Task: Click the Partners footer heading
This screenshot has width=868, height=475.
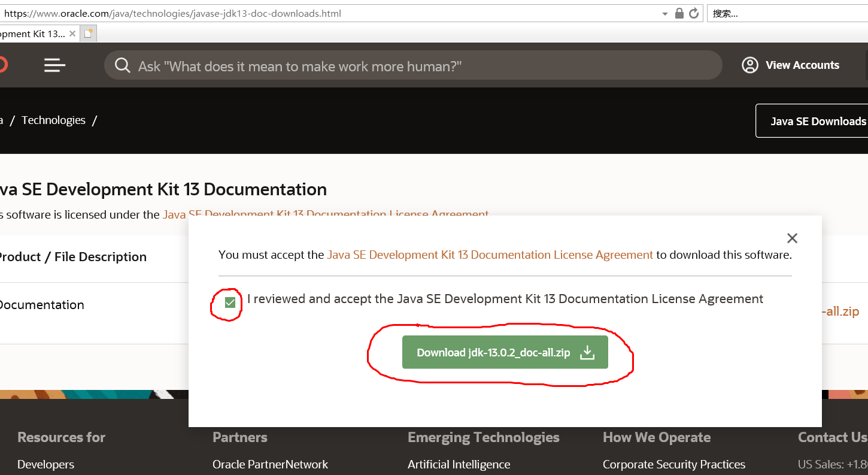Action: pos(239,437)
